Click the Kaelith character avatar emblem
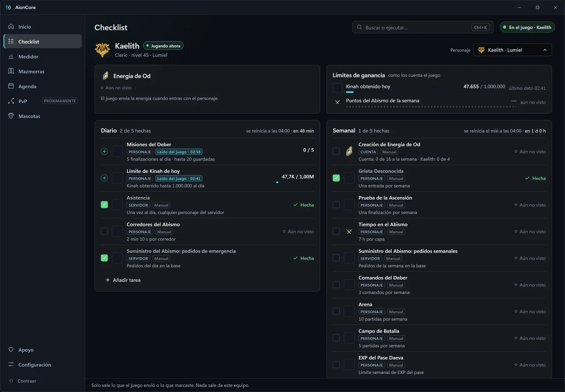Viewport: 565px width, 392px height. click(x=102, y=50)
